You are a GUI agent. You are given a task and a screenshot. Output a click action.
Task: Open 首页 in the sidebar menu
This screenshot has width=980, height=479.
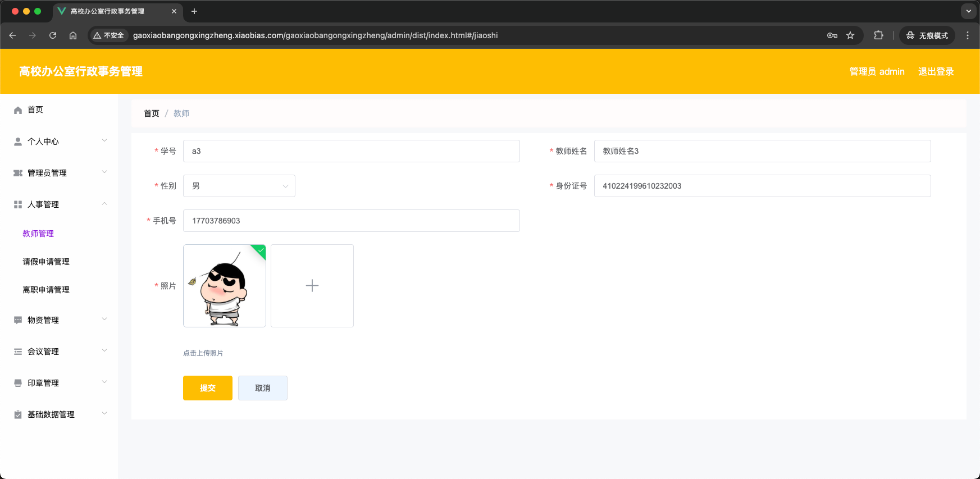pos(35,110)
